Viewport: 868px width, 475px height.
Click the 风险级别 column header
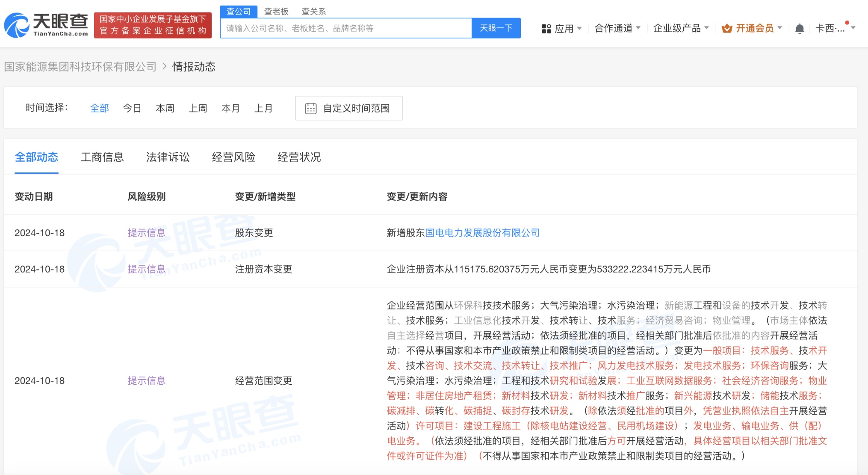(147, 197)
